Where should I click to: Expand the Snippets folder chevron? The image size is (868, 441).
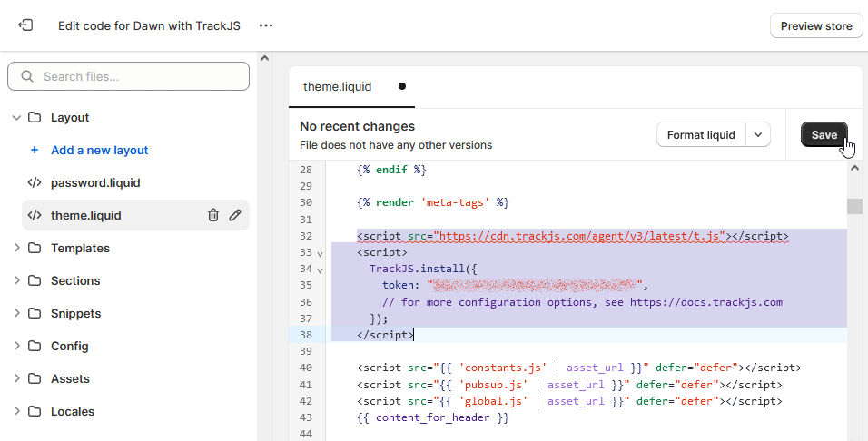[x=16, y=313]
